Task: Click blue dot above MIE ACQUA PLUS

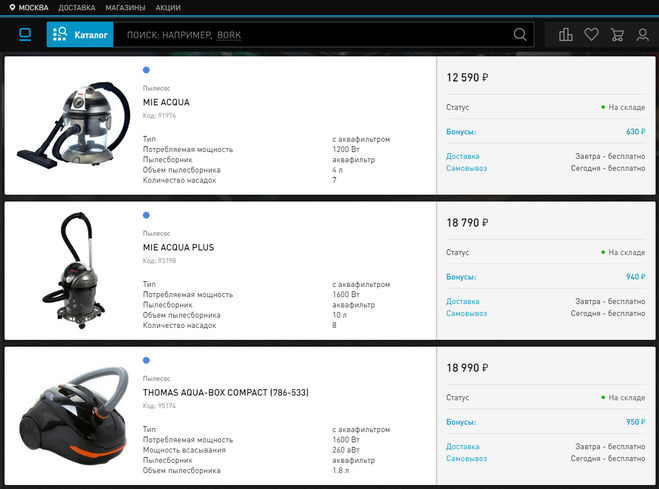Action: [x=146, y=215]
